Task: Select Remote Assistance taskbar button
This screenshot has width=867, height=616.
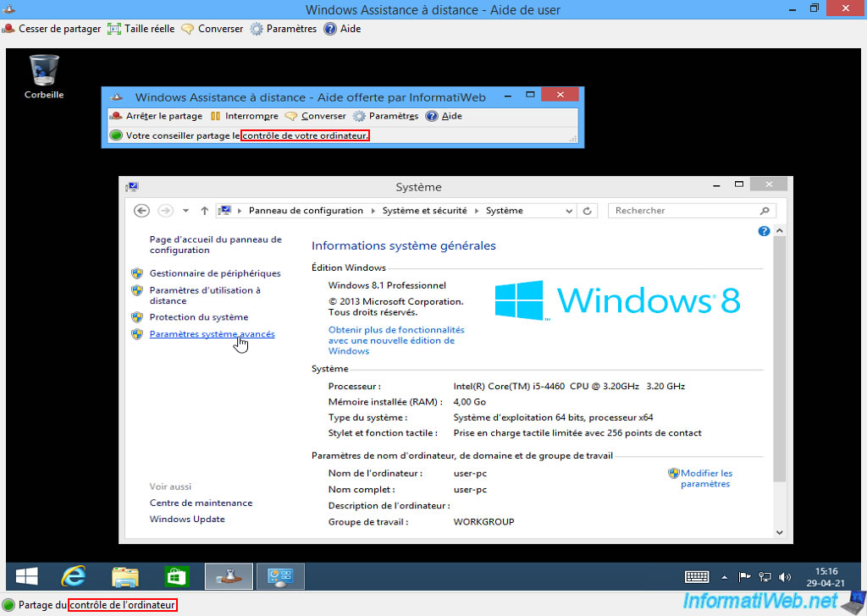Action: pos(229,577)
